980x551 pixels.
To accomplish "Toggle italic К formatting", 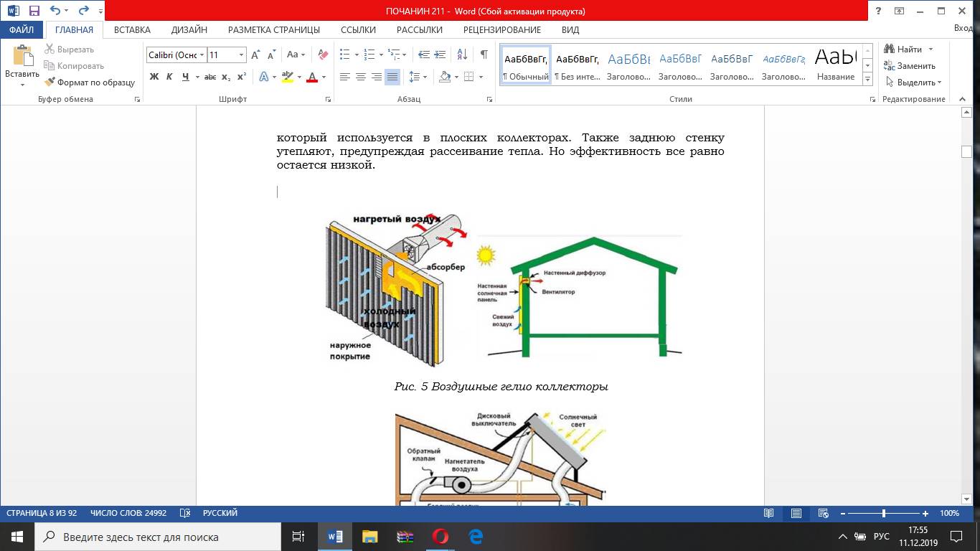I will (170, 77).
